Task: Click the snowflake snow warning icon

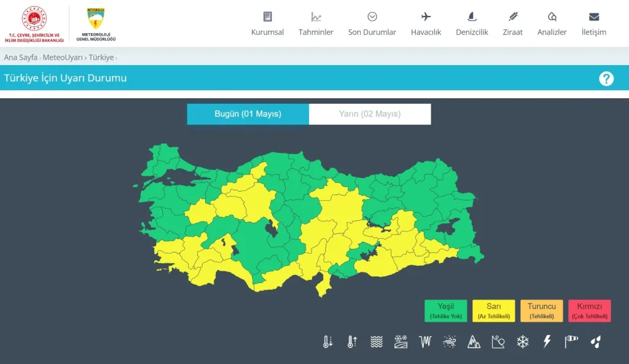Action: tap(523, 342)
